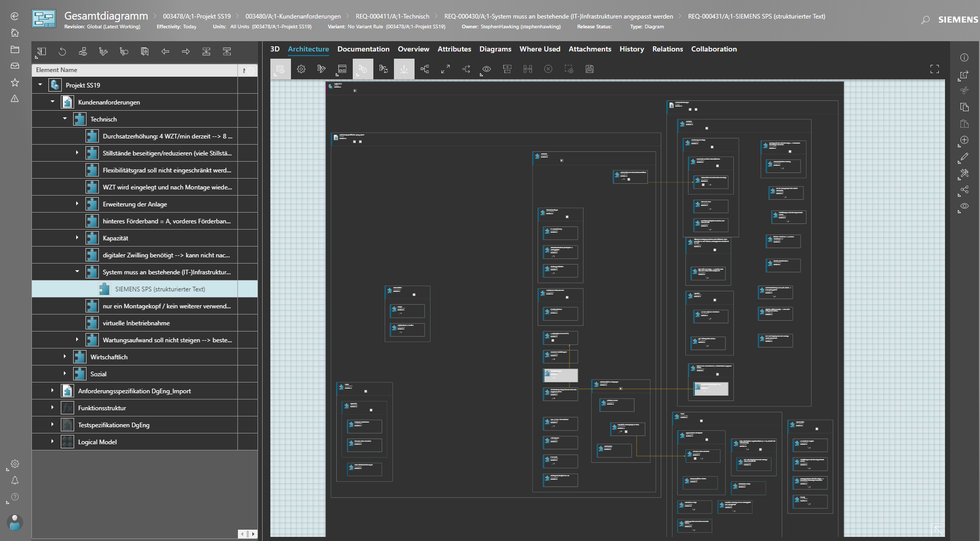Click the refresh/reset arrow in the tree toolbar
Screen dimensions: 980x541
click(x=62, y=51)
